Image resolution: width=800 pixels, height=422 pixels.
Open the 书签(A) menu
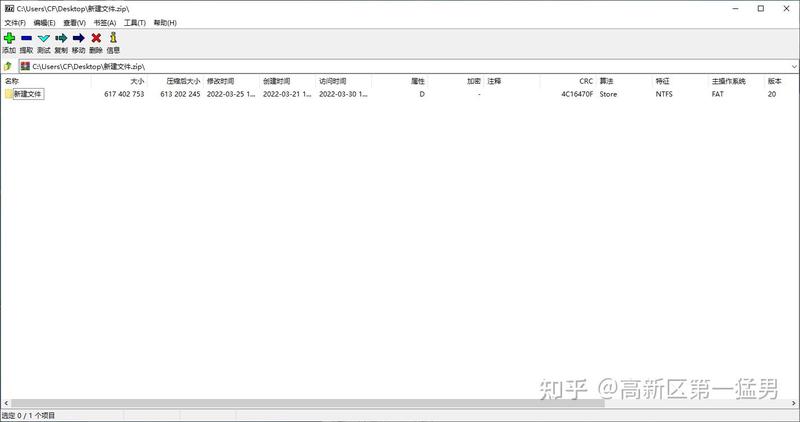click(x=105, y=23)
